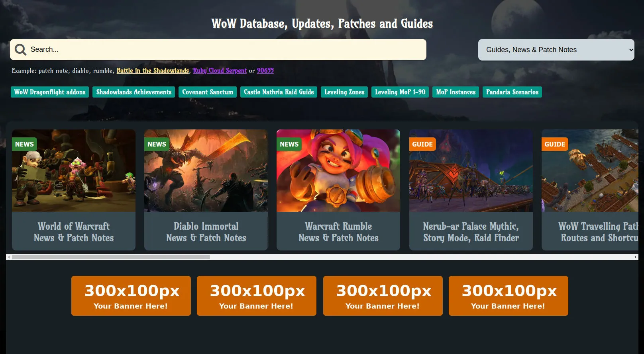Open the Castle Nathria Raid Guide tag
This screenshot has height=354, width=644.
(279, 92)
